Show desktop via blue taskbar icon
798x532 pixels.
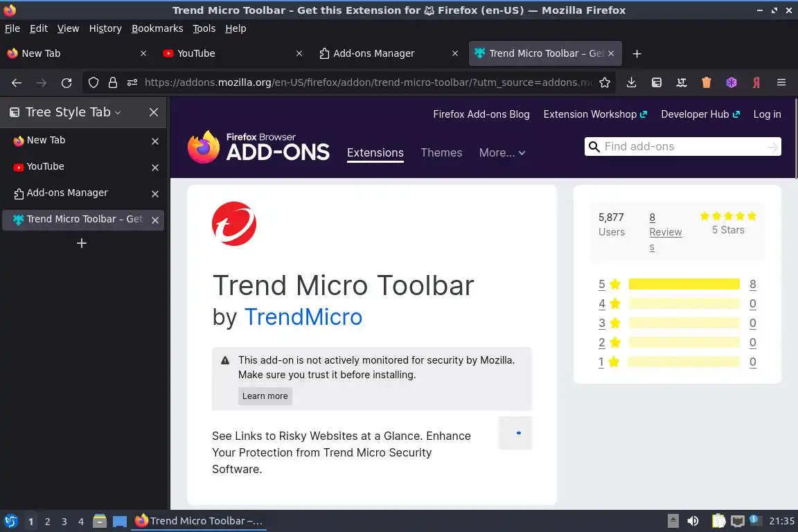pyautogui.click(x=120, y=521)
